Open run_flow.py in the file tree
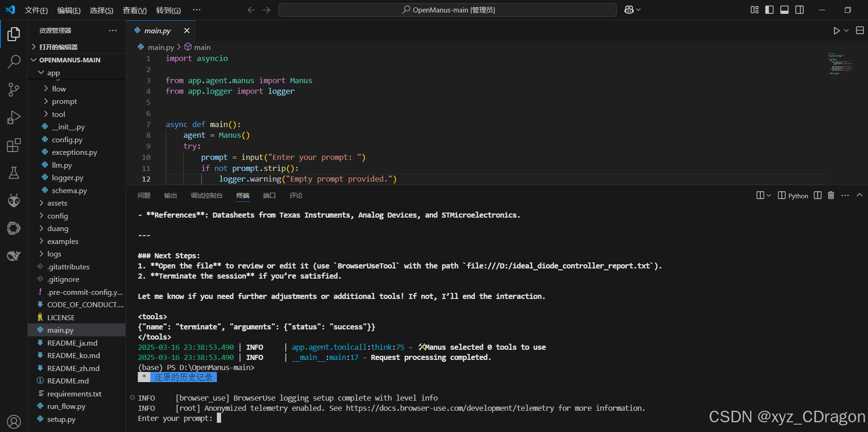This screenshot has width=868, height=432. 66,407
